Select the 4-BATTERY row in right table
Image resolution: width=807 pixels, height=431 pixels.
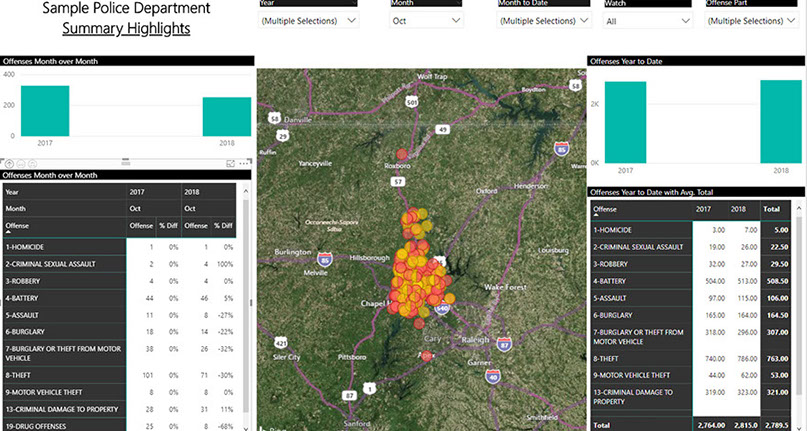coord(640,282)
